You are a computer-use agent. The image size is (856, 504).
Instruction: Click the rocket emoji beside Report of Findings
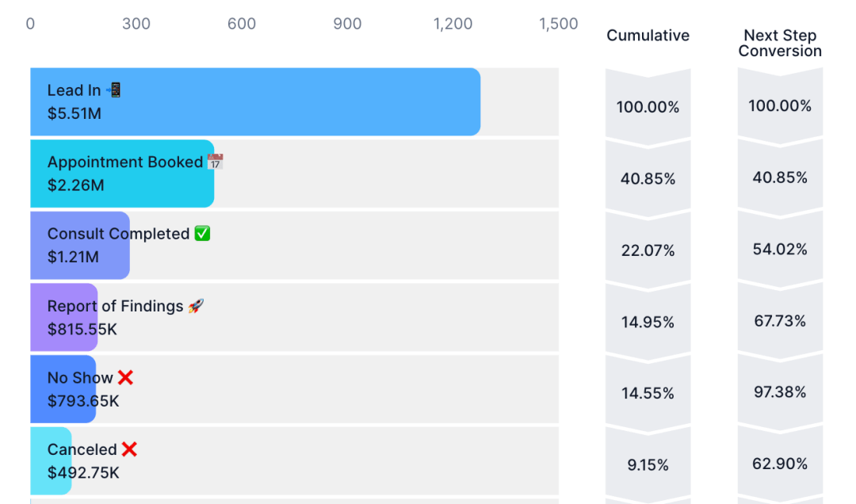pos(196,305)
